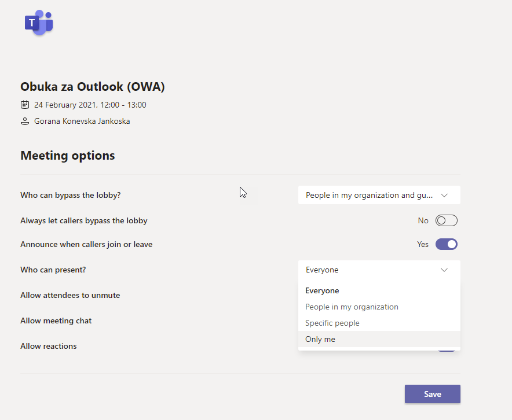
Task: Click the organizer person icon
Action: point(25,121)
